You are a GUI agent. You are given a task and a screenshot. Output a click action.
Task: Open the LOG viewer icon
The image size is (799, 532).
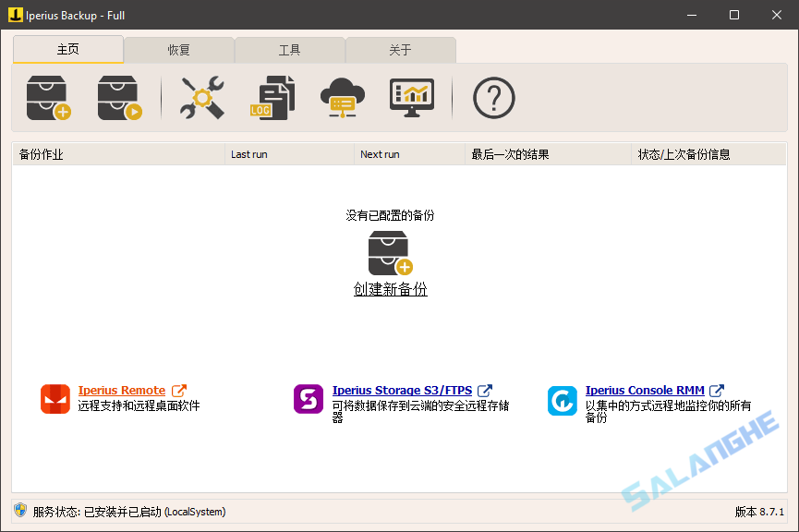click(x=272, y=97)
